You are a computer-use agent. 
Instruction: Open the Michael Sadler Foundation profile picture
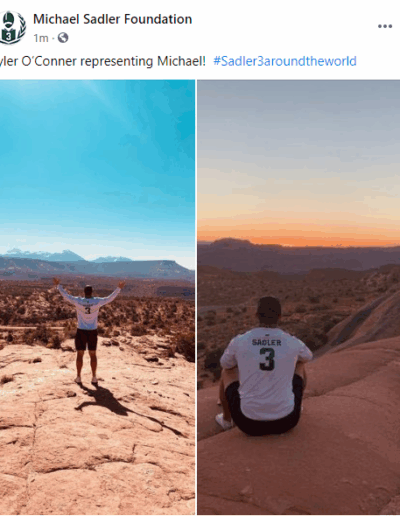12,28
